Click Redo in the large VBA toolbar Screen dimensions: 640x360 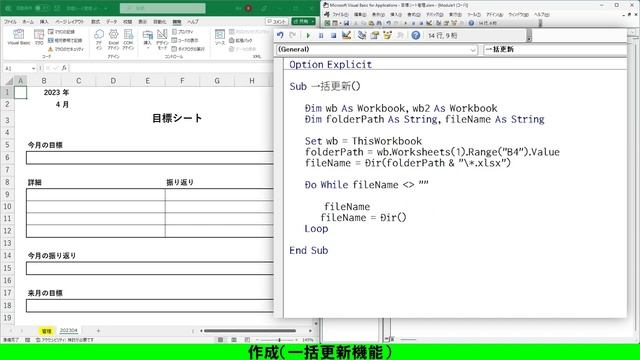[x=292, y=36]
